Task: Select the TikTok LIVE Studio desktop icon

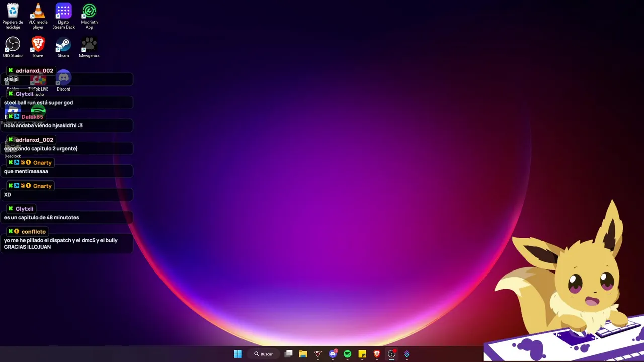Action: 38,83
